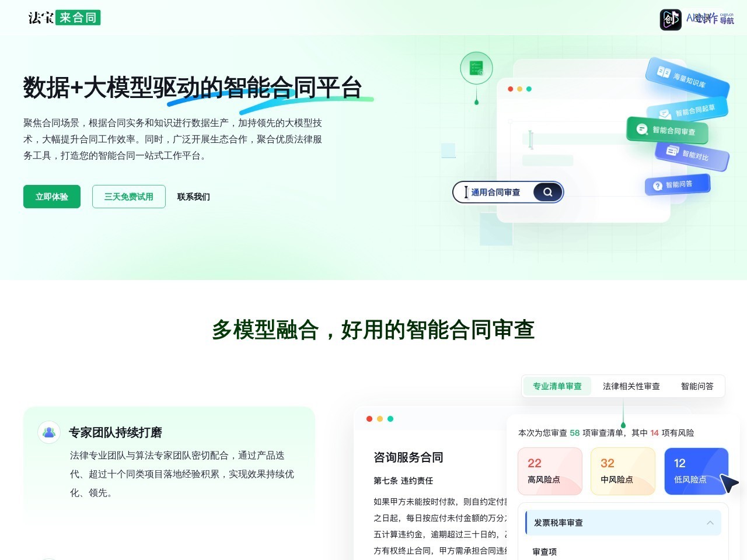Click the 三天免费试用 button
Viewport: 747px width, 560px height.
(x=129, y=197)
